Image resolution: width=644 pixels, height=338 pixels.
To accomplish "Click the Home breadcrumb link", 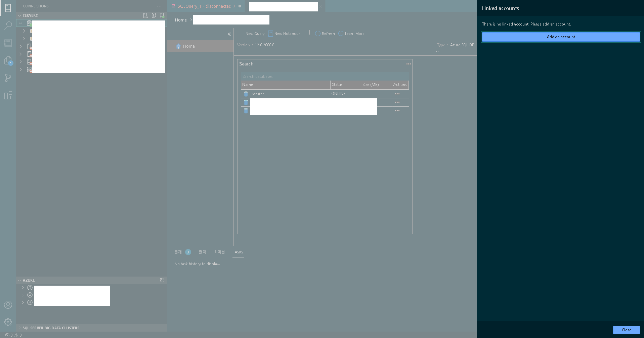I will point(181,20).
